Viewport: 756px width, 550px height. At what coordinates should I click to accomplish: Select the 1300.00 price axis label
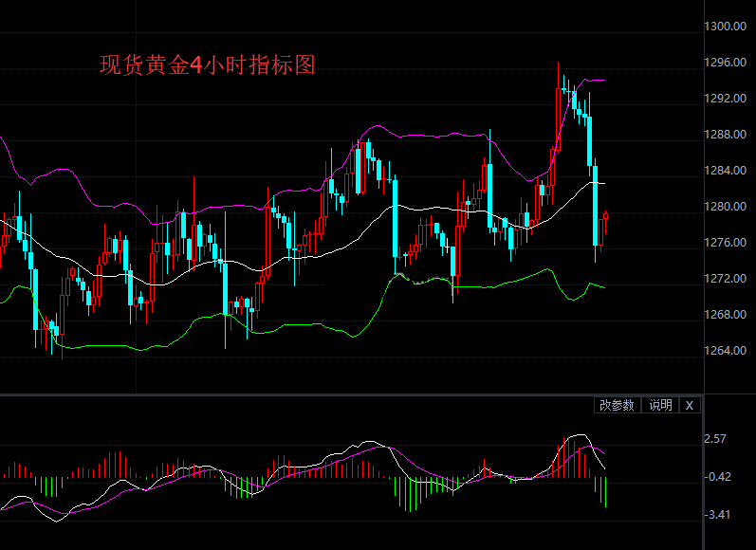[729, 27]
